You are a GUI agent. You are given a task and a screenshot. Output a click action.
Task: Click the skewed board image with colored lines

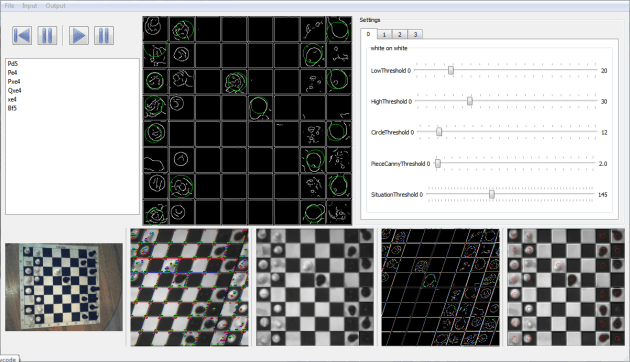(x=189, y=287)
